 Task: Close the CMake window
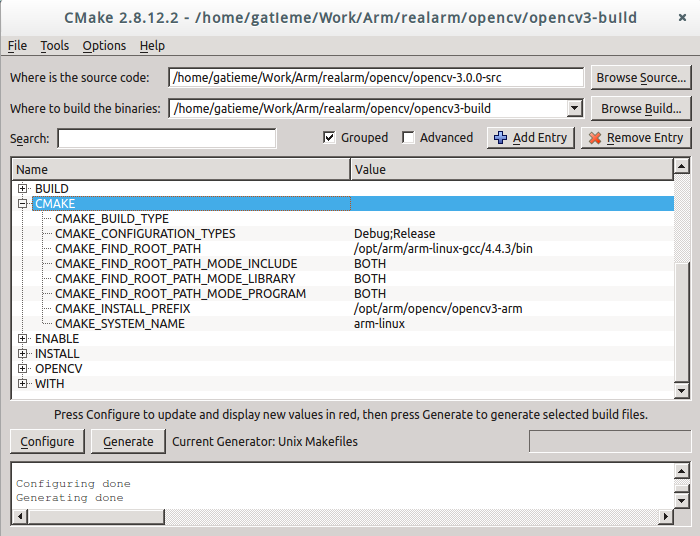click(682, 17)
